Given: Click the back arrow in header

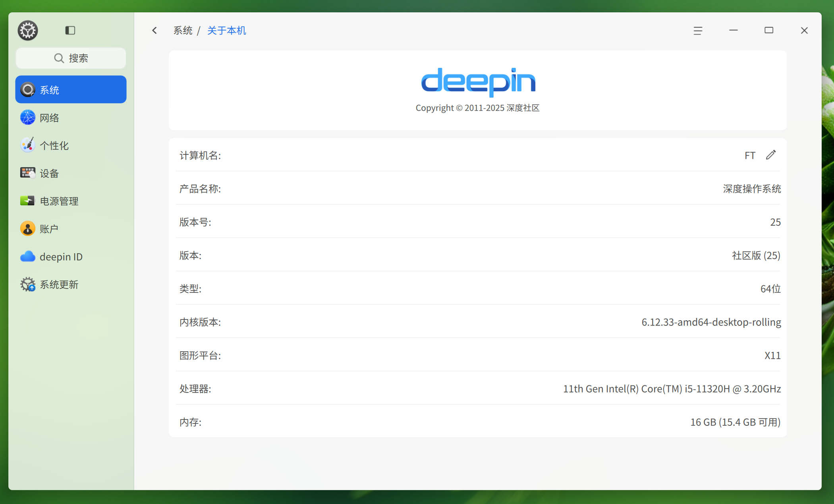Looking at the screenshot, I should tap(154, 31).
